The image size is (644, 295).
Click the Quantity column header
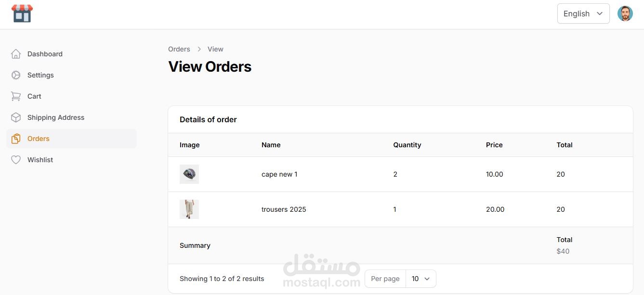click(x=407, y=145)
